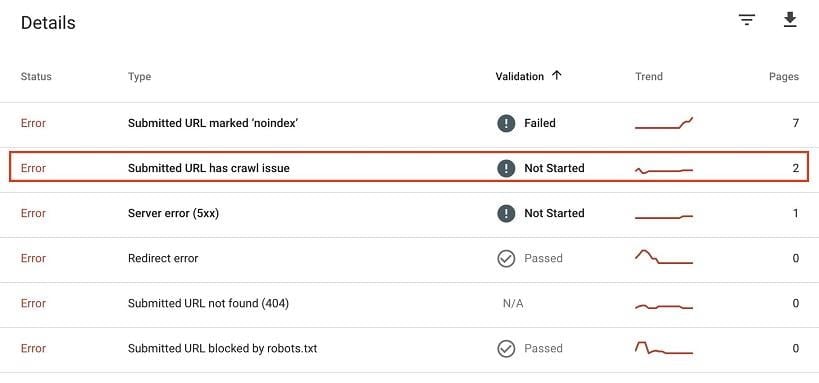The height and width of the screenshot is (383, 819).
Task: Click the Failed exclamation status icon
Action: 506,123
